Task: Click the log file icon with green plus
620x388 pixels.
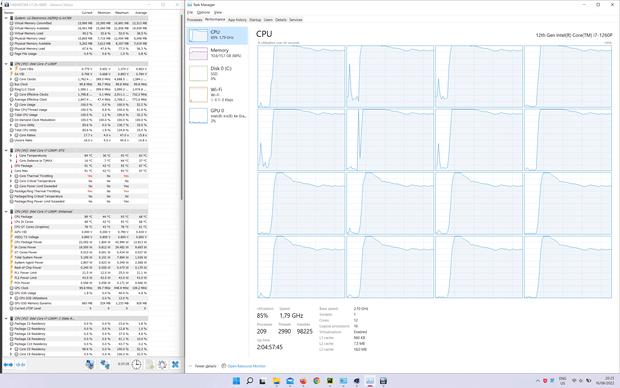Action: pos(149,365)
